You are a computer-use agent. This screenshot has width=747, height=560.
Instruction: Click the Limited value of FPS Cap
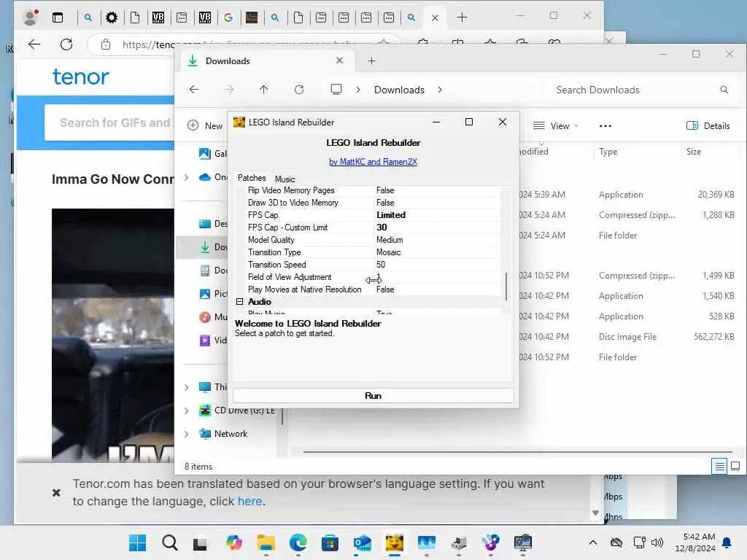(391, 215)
